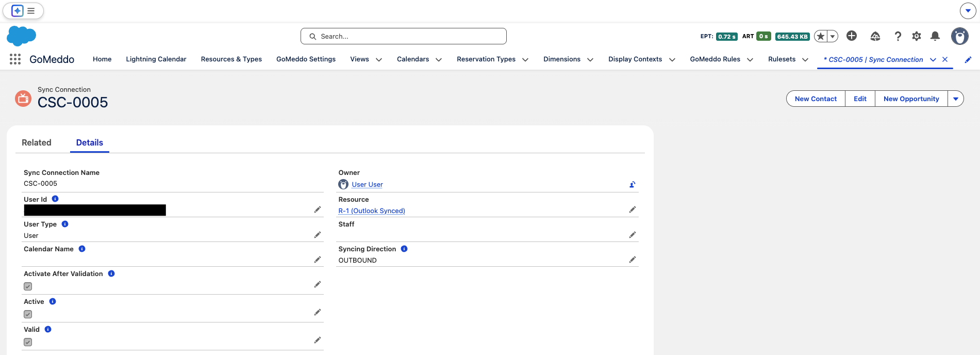Show Syncing Direction help info icon
Viewport: 980px width, 355px height.
[x=404, y=249]
